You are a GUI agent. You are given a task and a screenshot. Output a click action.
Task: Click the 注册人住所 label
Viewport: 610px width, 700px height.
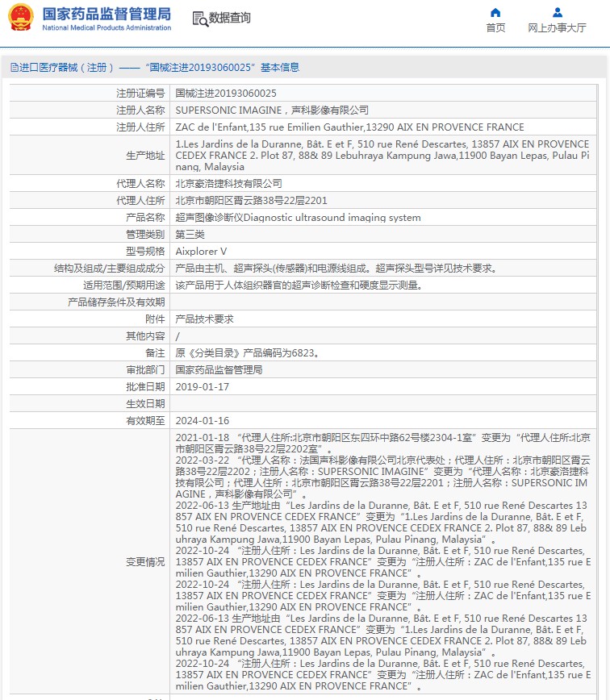coord(140,127)
